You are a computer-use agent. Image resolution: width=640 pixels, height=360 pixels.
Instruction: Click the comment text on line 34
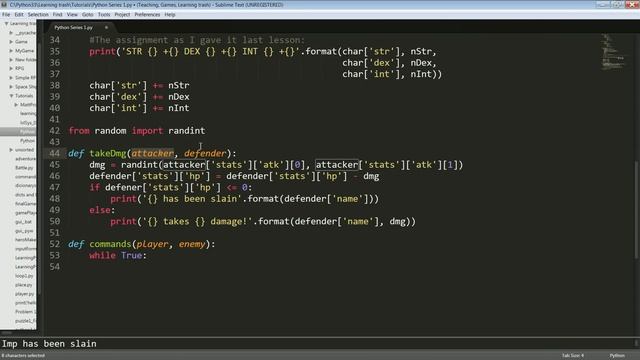tap(197, 40)
